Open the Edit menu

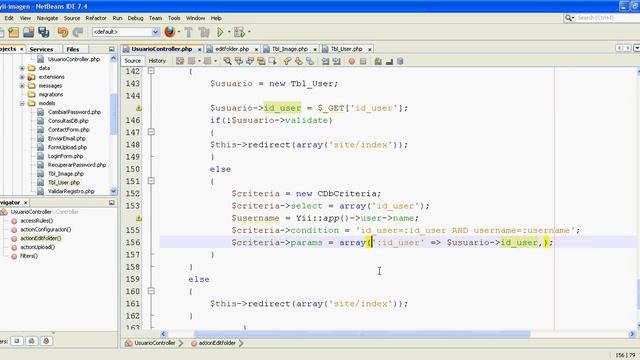coord(9,18)
